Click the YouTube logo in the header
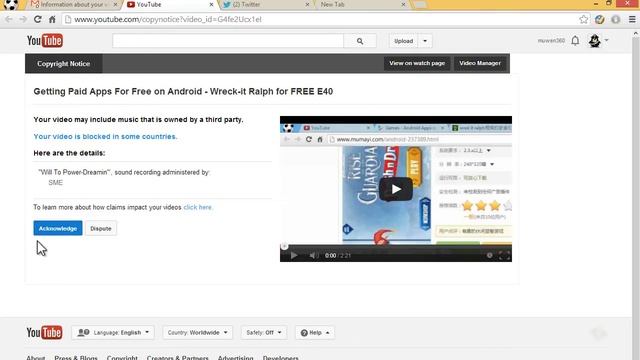 tap(45, 41)
